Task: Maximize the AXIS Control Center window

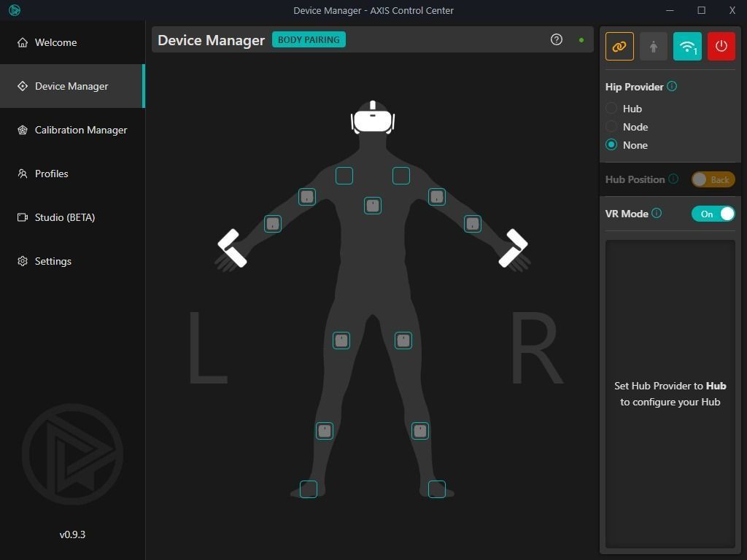Action: click(701, 10)
